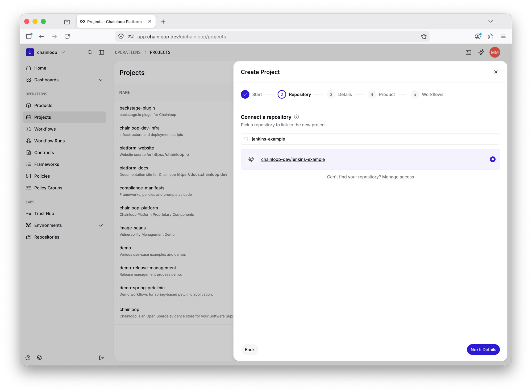Close the Projects browser tab
Screen dimensions: 532x392
point(150,22)
